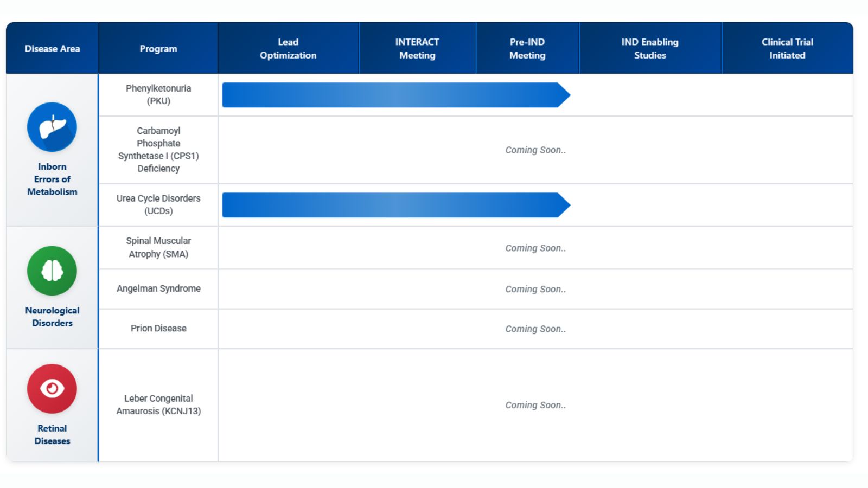
Task: Click the INTERACT Meeting header
Action: (x=417, y=48)
